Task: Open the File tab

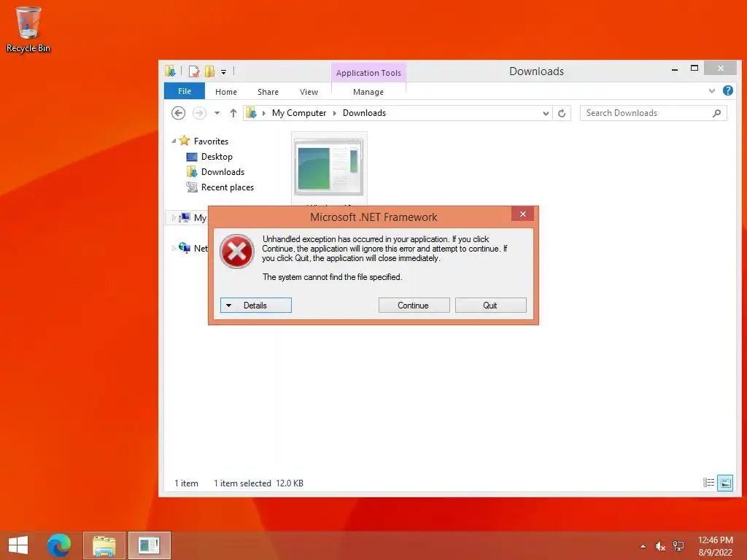Action: [185, 91]
